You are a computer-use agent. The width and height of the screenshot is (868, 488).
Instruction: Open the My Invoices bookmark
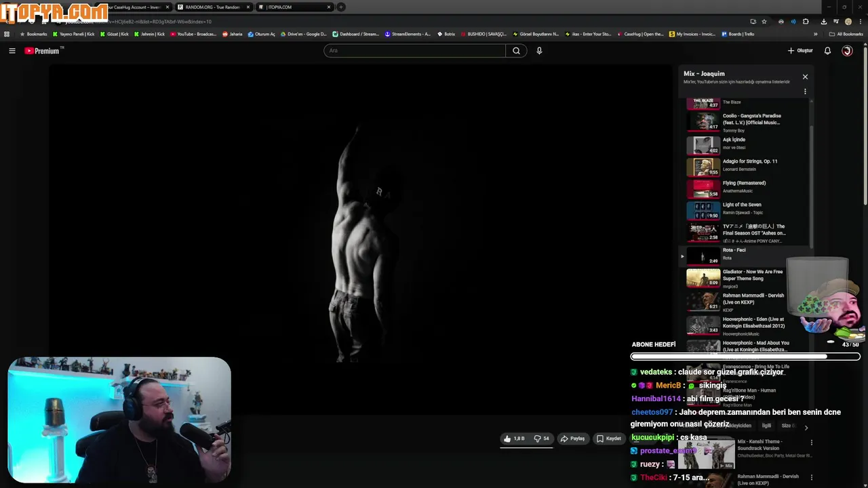692,34
